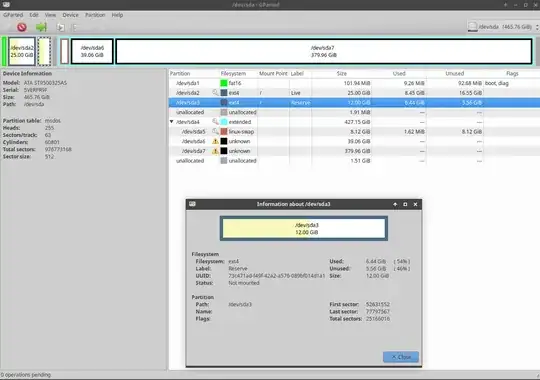Select the /dev/sda6 block in the disk map

92,51
